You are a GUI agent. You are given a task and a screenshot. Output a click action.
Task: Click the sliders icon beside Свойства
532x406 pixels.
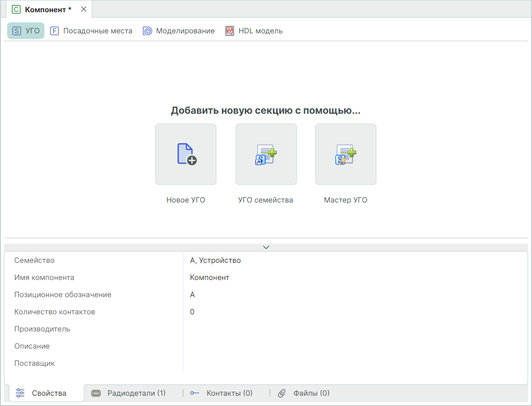tap(20, 393)
